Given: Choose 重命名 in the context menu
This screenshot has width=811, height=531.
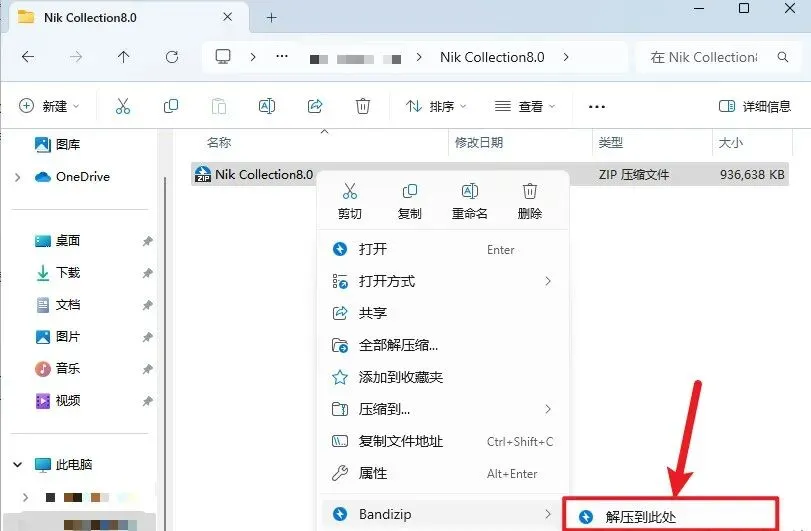Looking at the screenshot, I should [470, 201].
